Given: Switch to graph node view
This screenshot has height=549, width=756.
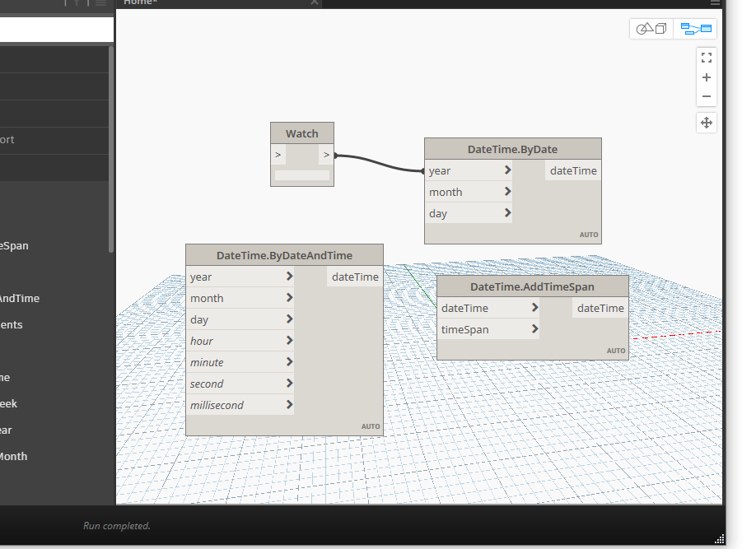Looking at the screenshot, I should tap(695, 28).
